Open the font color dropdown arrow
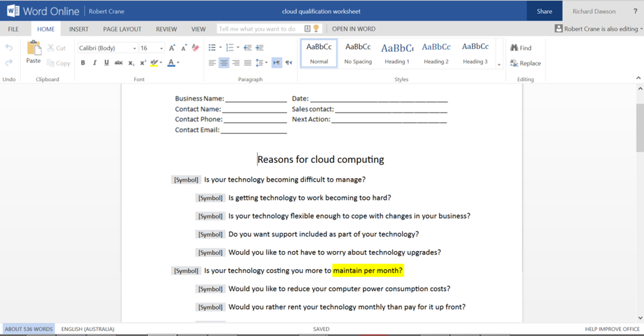 178,63
